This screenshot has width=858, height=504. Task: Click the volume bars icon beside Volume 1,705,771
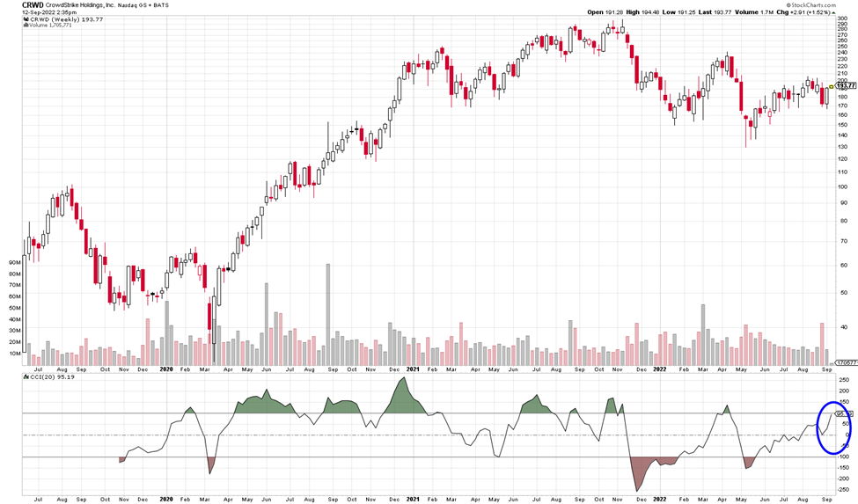pyautogui.click(x=26, y=26)
